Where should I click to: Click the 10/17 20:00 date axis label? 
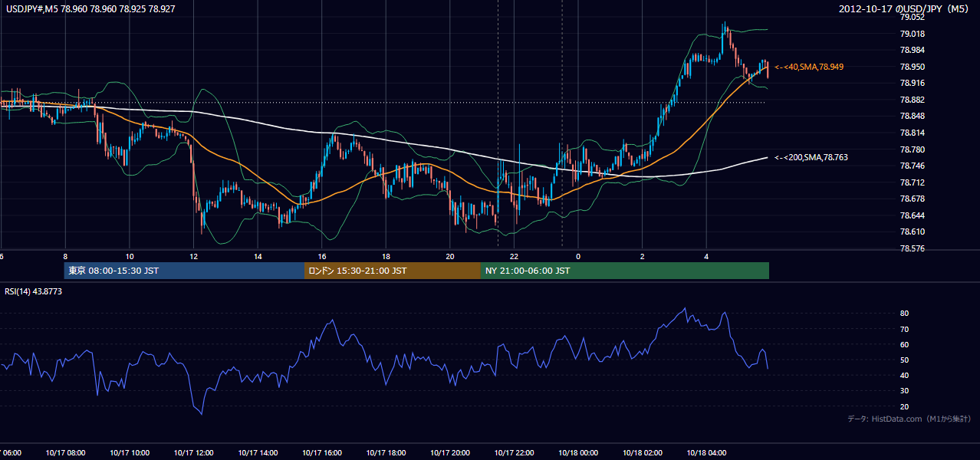450,453
